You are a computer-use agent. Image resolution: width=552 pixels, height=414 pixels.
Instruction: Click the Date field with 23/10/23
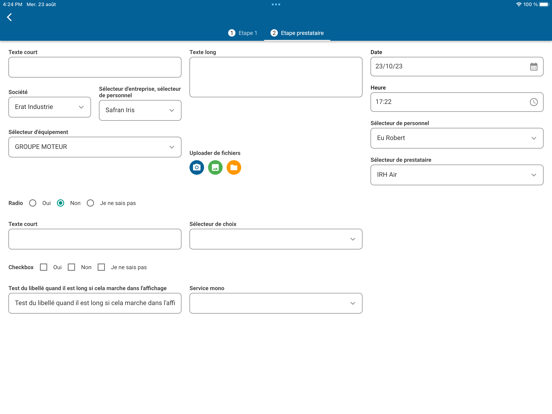pyautogui.click(x=457, y=67)
